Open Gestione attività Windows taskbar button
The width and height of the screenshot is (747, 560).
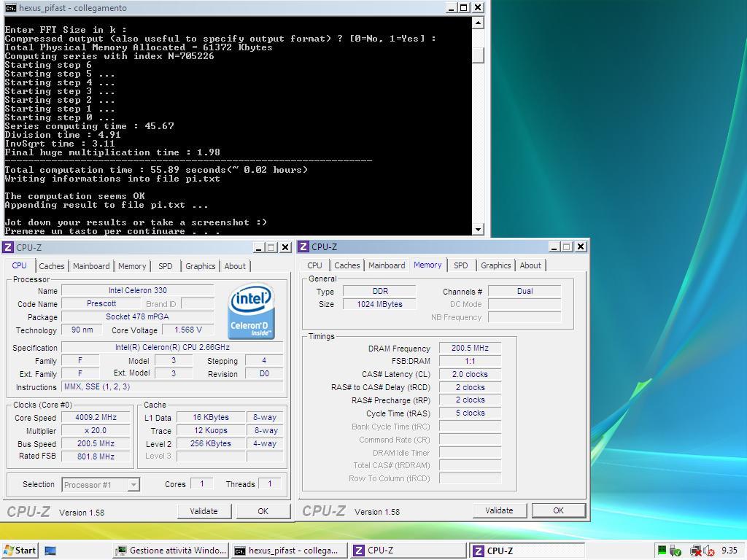pyautogui.click(x=171, y=551)
